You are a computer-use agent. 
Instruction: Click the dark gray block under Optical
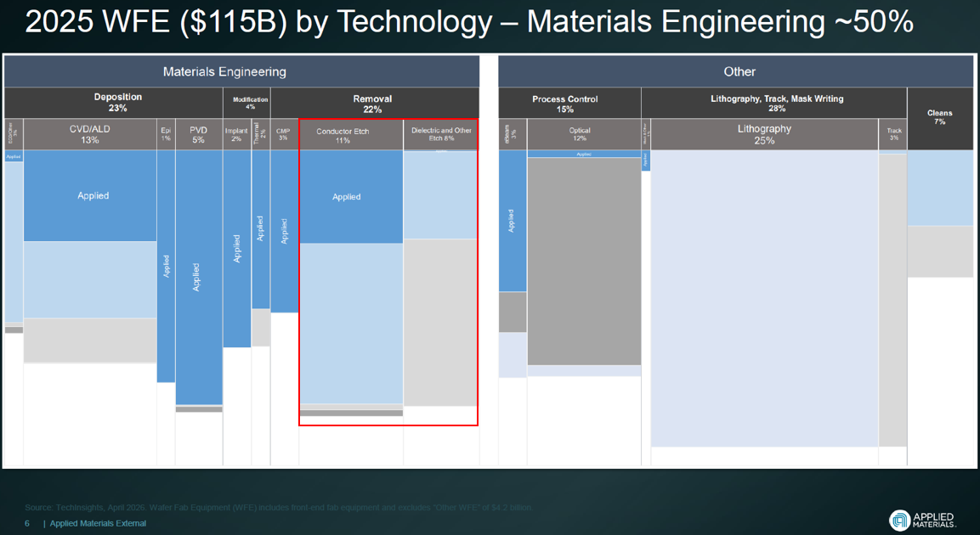[x=584, y=261]
